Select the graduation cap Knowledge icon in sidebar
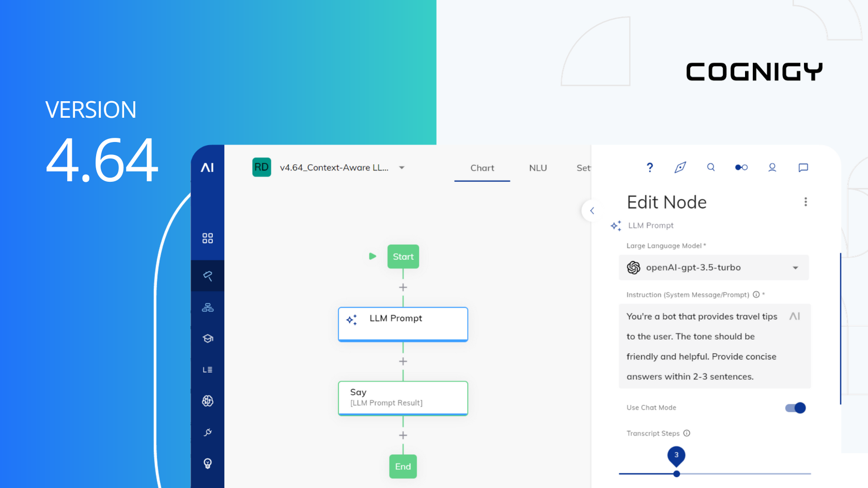The width and height of the screenshot is (868, 488). [x=208, y=338]
